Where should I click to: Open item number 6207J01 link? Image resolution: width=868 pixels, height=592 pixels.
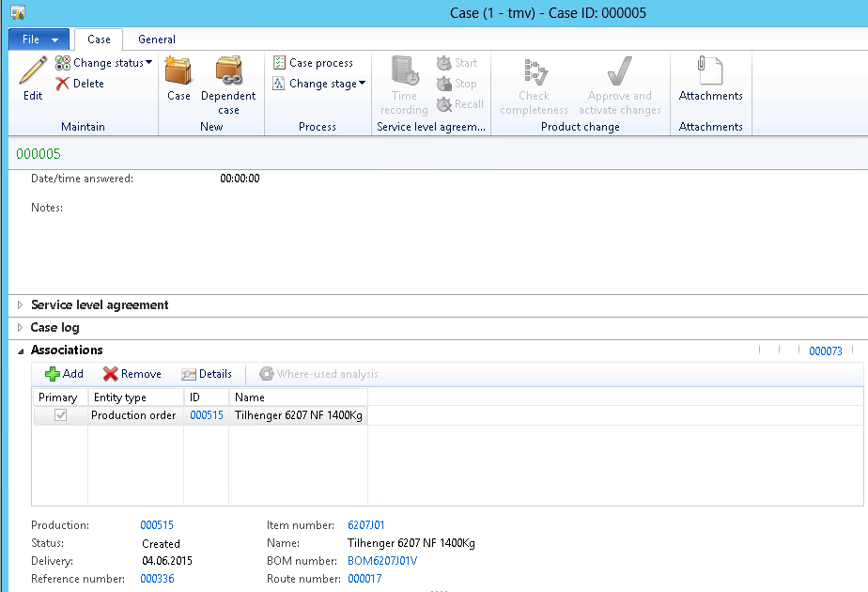click(366, 525)
